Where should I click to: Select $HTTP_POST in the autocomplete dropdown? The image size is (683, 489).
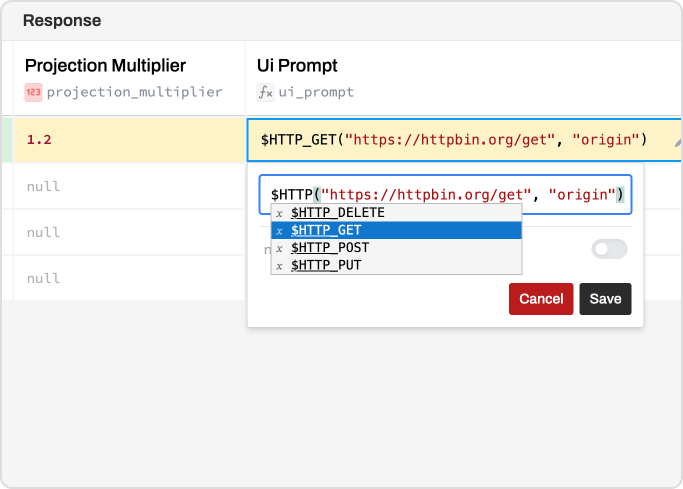pos(396,248)
